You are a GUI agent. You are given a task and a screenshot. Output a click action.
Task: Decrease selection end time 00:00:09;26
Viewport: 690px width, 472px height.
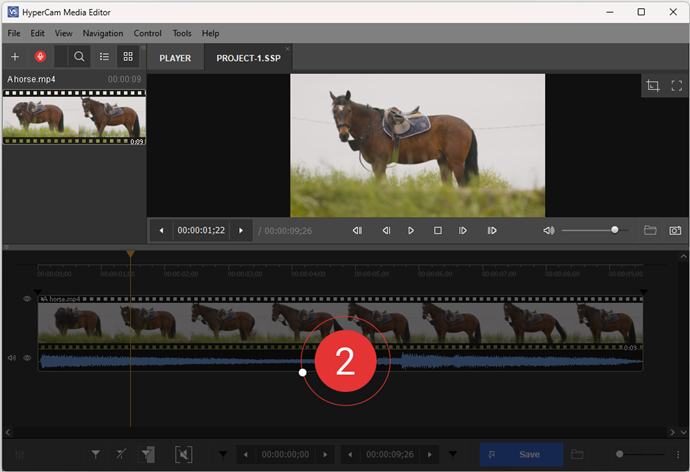click(350, 454)
